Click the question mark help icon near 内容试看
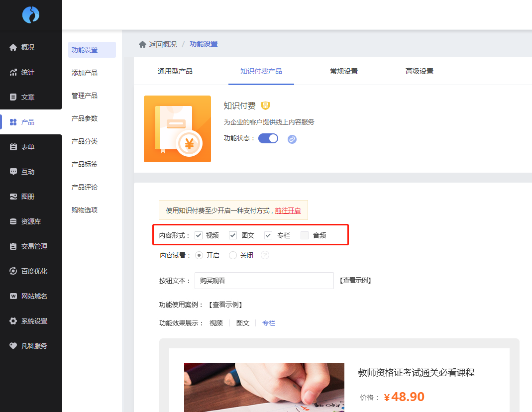 pos(265,255)
